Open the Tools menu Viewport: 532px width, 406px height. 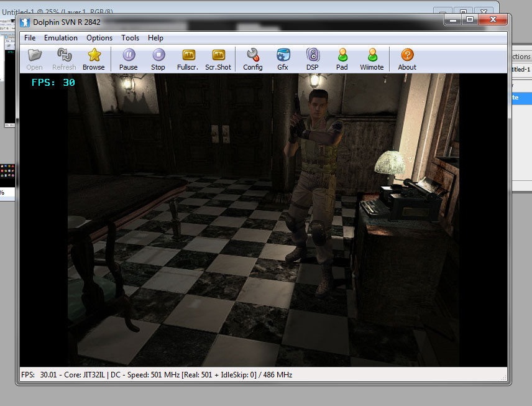coord(131,38)
